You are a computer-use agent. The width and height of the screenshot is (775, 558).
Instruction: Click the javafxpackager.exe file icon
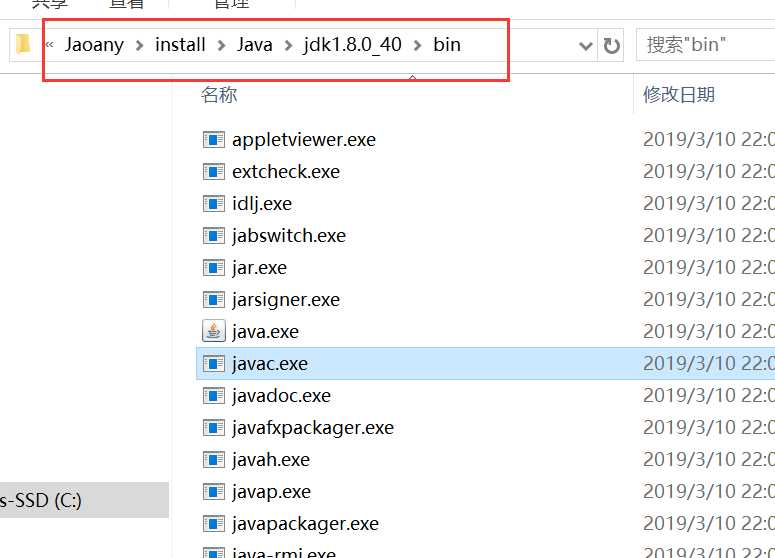pyautogui.click(x=214, y=428)
